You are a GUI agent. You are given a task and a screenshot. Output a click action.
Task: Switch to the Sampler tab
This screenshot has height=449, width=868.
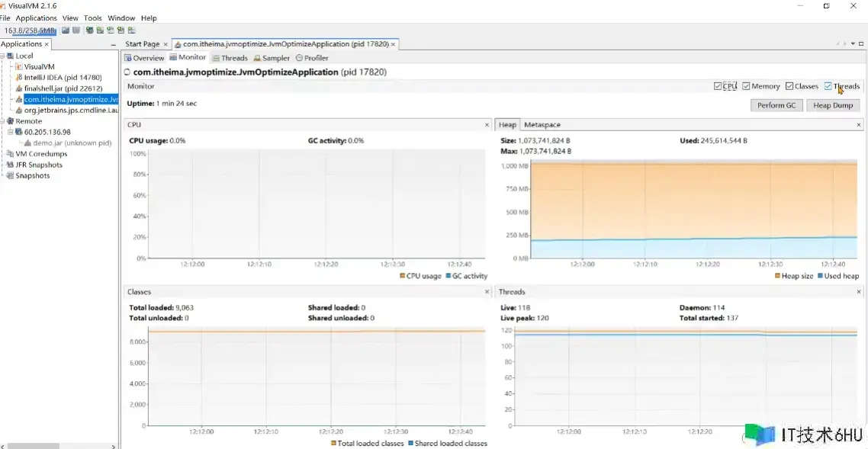coord(272,58)
